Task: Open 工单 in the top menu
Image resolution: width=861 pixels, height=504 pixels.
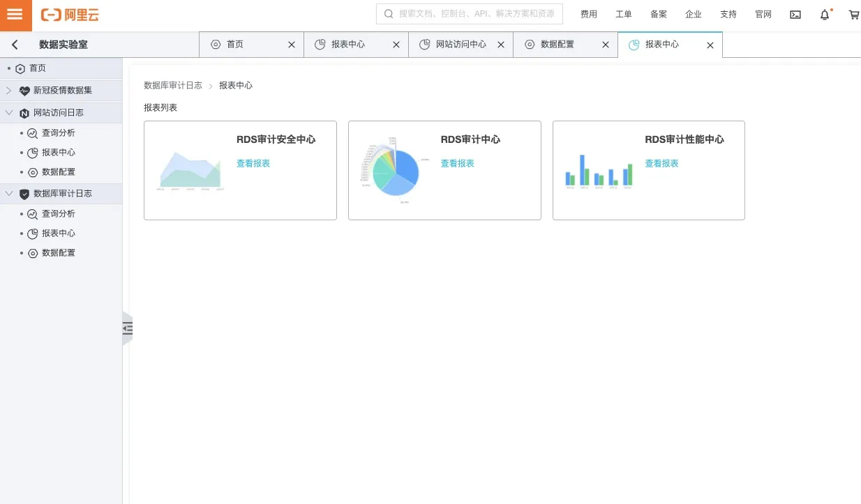Action: [624, 15]
